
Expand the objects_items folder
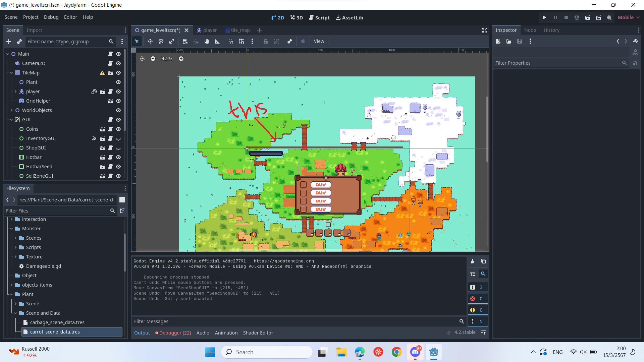(11, 285)
